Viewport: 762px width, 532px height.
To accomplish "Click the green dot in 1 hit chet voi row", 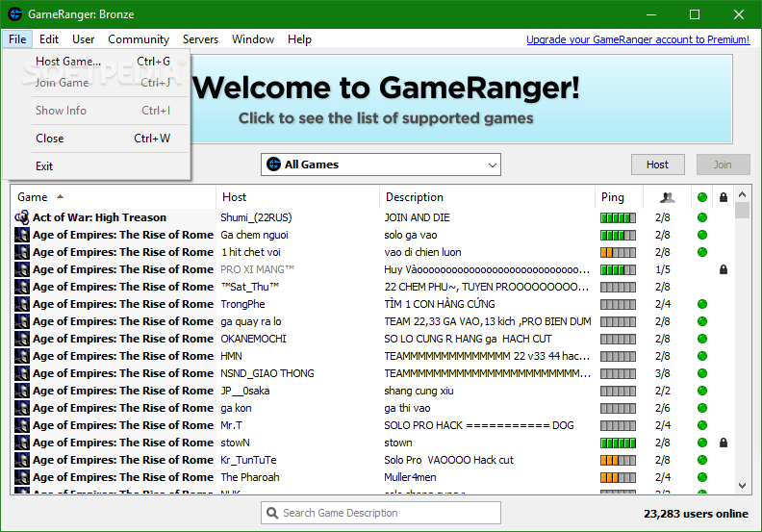I will (701, 252).
